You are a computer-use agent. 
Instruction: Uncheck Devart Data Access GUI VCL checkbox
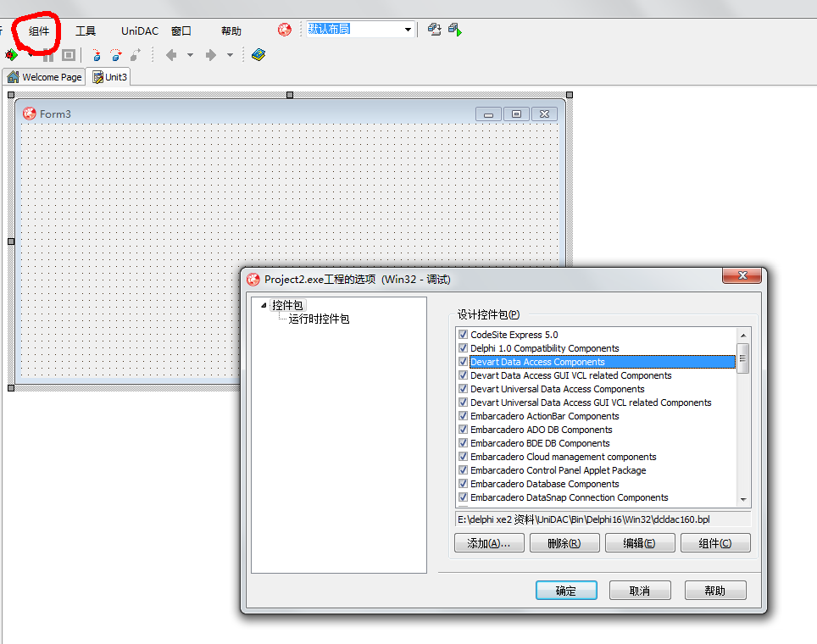[x=463, y=375]
